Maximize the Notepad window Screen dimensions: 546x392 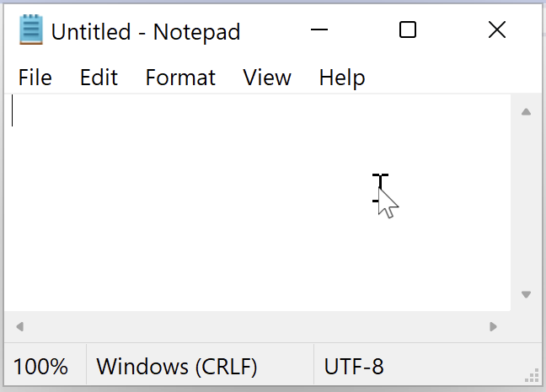(408, 30)
